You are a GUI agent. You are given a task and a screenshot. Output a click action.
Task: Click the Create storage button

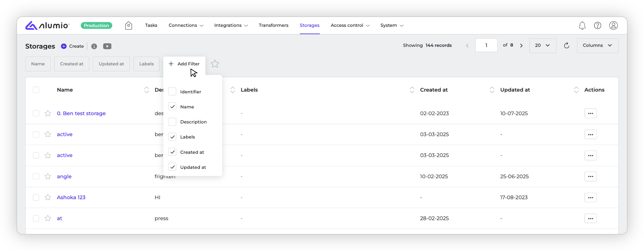click(x=72, y=46)
